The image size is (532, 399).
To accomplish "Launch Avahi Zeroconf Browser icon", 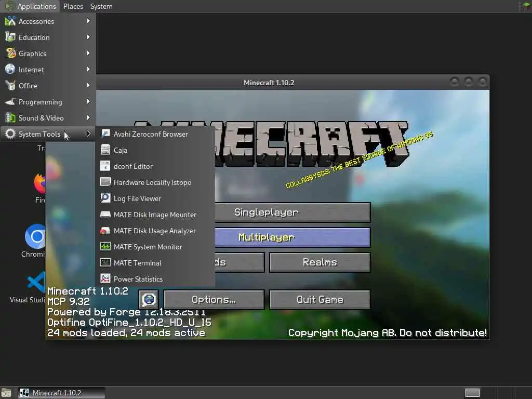I will [105, 134].
